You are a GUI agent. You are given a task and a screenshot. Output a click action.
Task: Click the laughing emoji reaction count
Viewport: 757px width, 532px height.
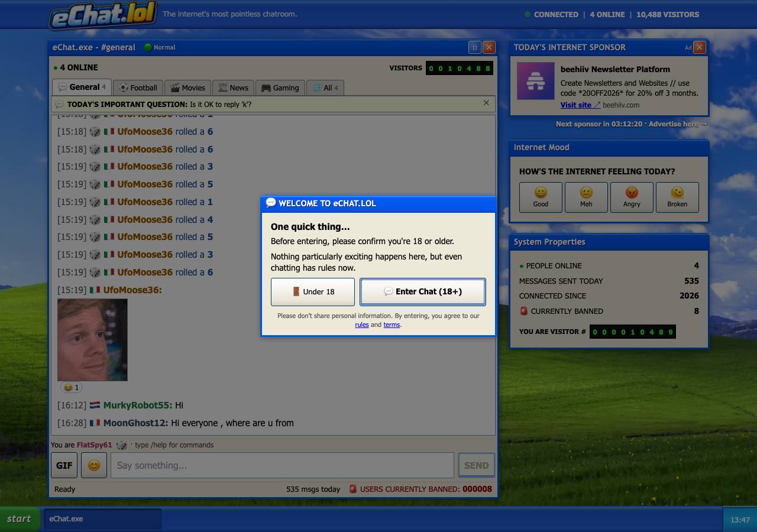[x=71, y=388]
